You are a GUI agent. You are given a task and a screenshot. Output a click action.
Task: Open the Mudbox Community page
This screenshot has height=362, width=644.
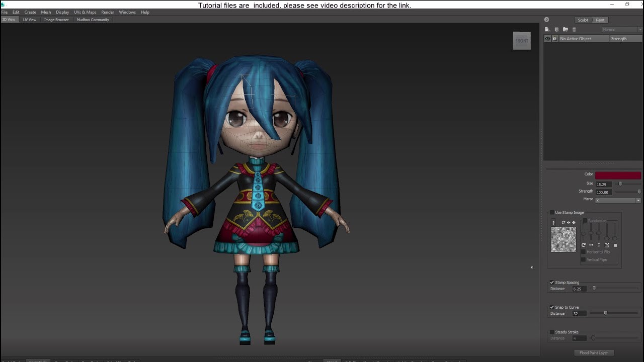(x=93, y=20)
